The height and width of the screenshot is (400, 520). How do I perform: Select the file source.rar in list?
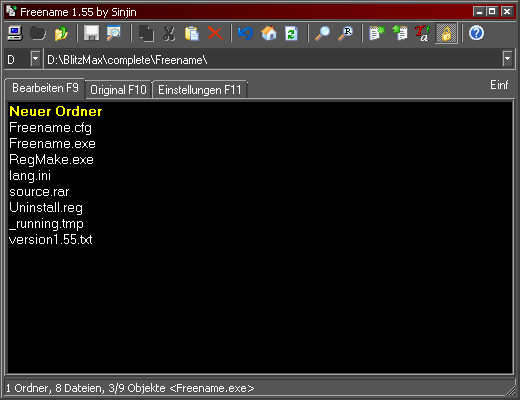click(x=39, y=192)
